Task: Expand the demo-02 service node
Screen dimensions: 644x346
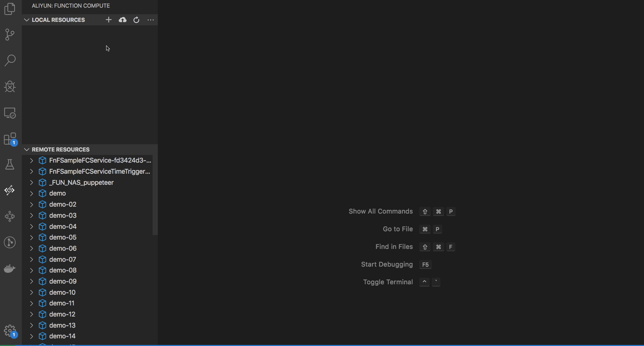Action: (32, 205)
